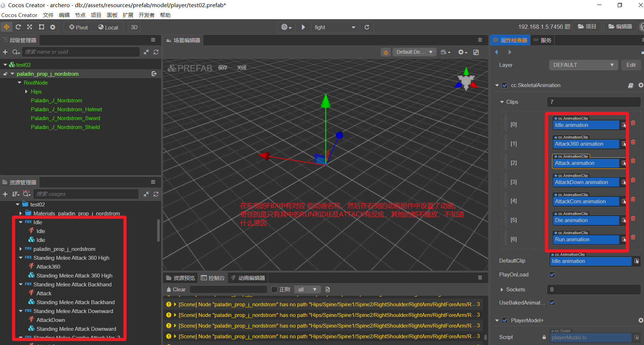Expand the Hips node

[26, 92]
